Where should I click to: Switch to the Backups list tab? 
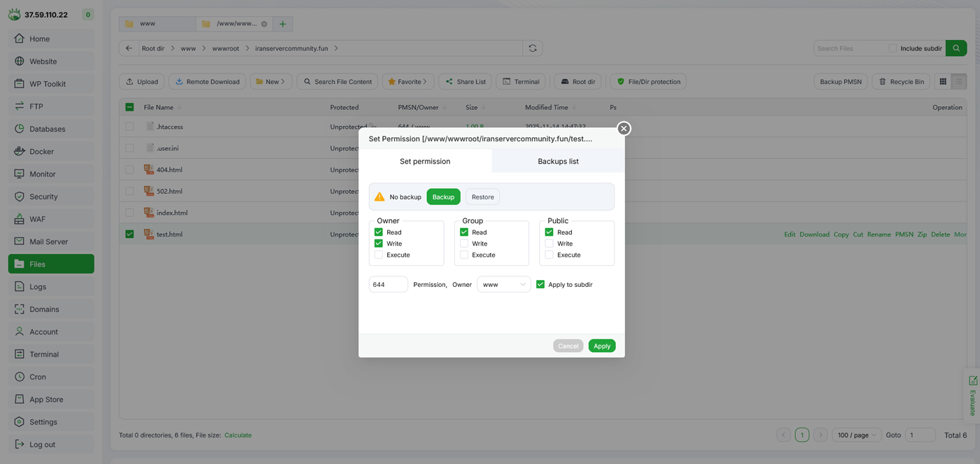click(558, 161)
